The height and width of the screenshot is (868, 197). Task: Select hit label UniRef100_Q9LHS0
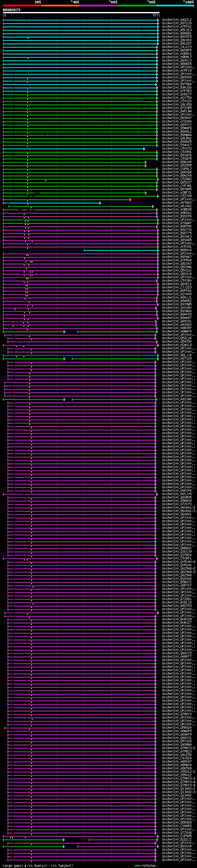coord(177,40)
